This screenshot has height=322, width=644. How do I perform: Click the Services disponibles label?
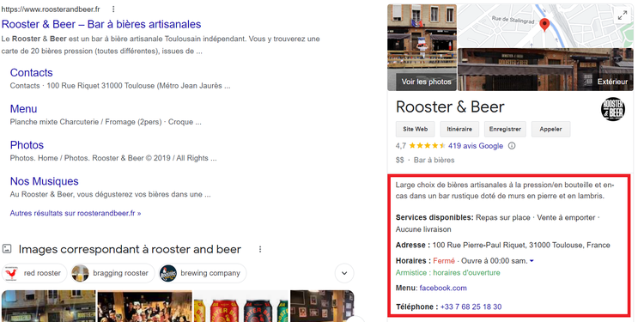[x=434, y=217]
